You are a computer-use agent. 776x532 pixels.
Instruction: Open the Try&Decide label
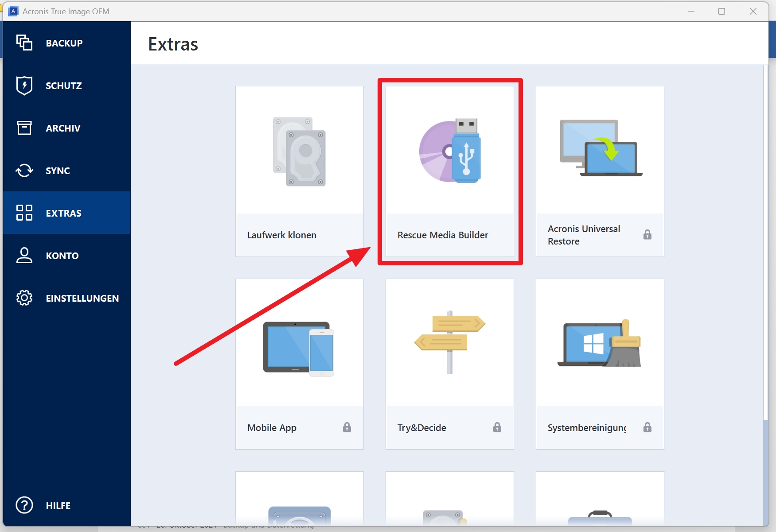421,428
